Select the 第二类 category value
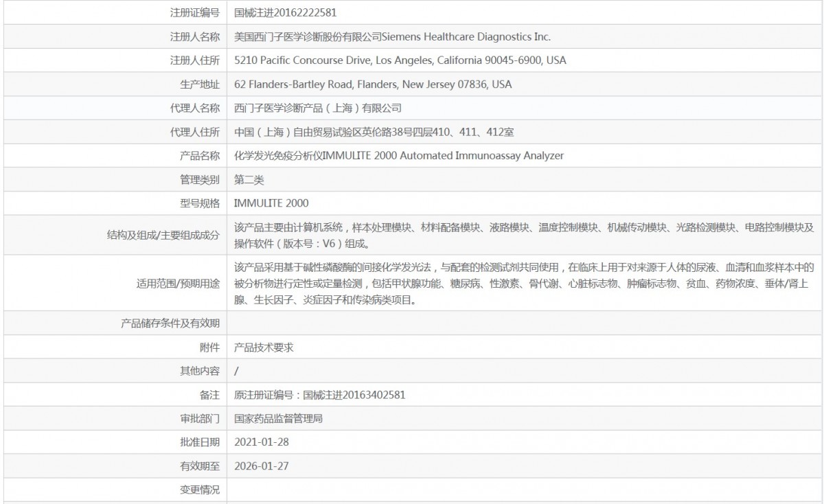Image resolution: width=824 pixels, height=504 pixels. click(249, 180)
